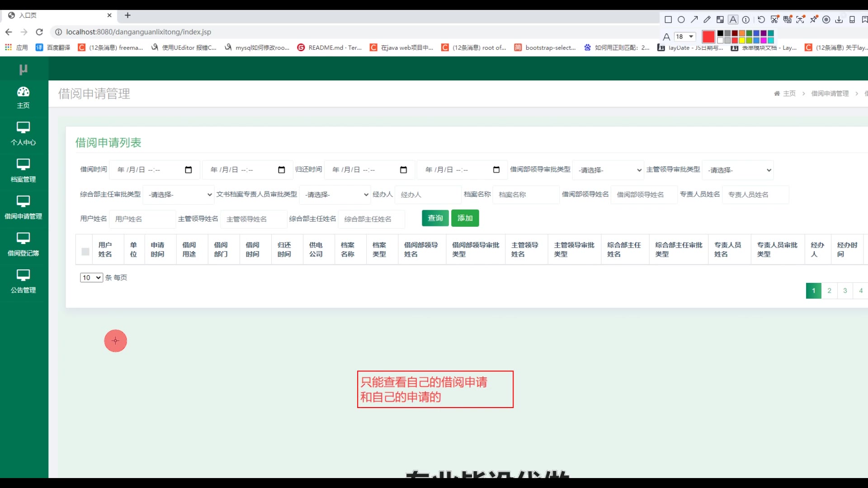This screenshot has height=488, width=868.
Task: Open the 公告管理 menu item
Action: click(24, 282)
